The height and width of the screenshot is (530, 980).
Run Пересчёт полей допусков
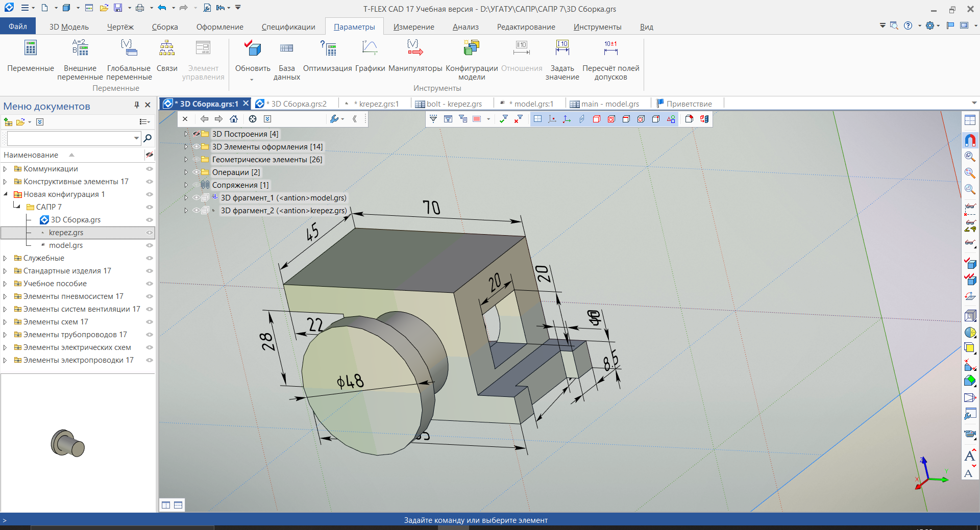pyautogui.click(x=611, y=60)
